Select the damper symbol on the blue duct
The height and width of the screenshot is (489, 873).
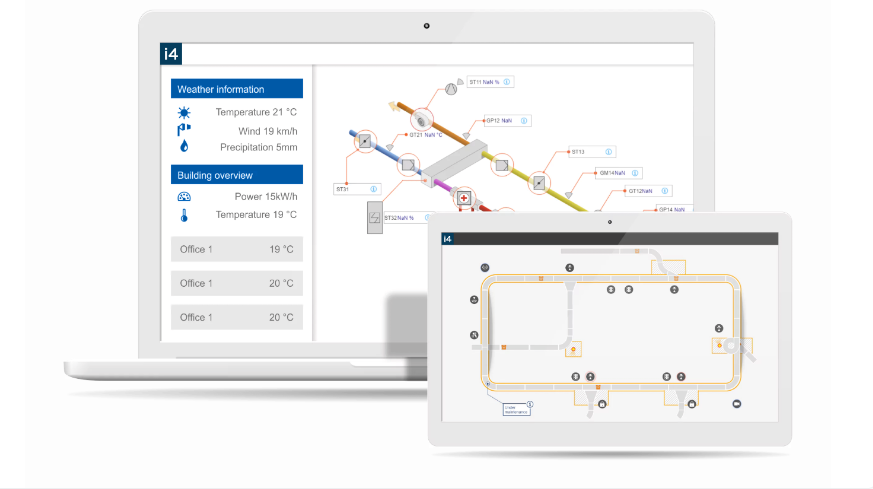tap(365, 141)
